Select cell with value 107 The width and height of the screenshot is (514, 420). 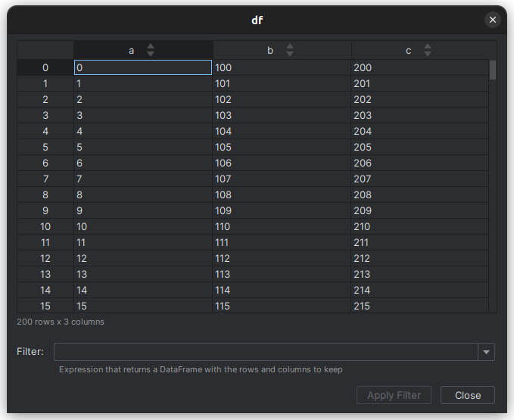[x=282, y=179]
